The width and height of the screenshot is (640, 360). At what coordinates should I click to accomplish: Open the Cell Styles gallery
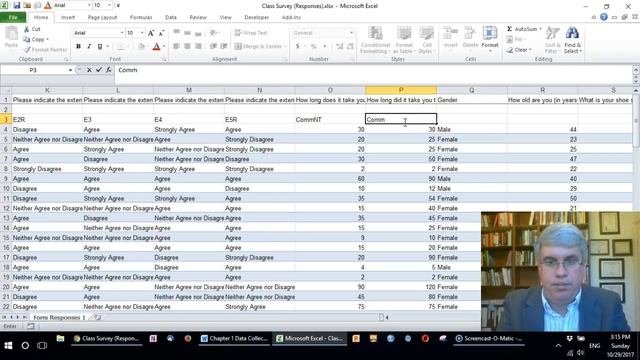427,40
